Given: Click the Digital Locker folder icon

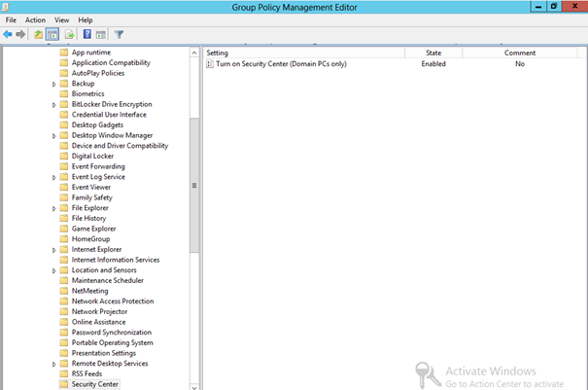Looking at the screenshot, I should pos(64,156).
